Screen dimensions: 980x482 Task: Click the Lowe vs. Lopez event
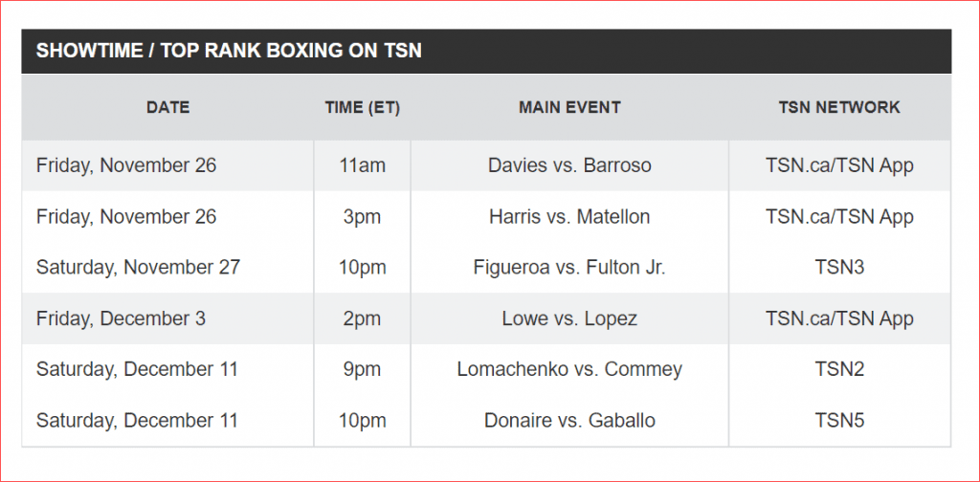[569, 318]
